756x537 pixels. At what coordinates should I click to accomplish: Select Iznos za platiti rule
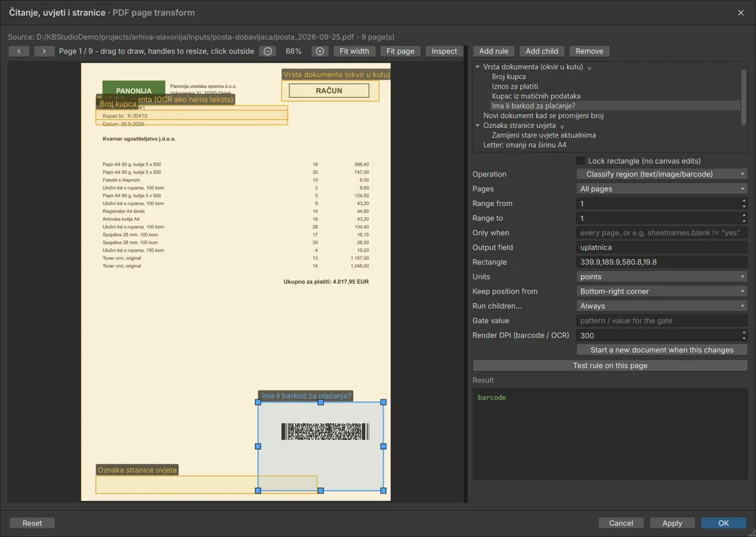click(515, 87)
